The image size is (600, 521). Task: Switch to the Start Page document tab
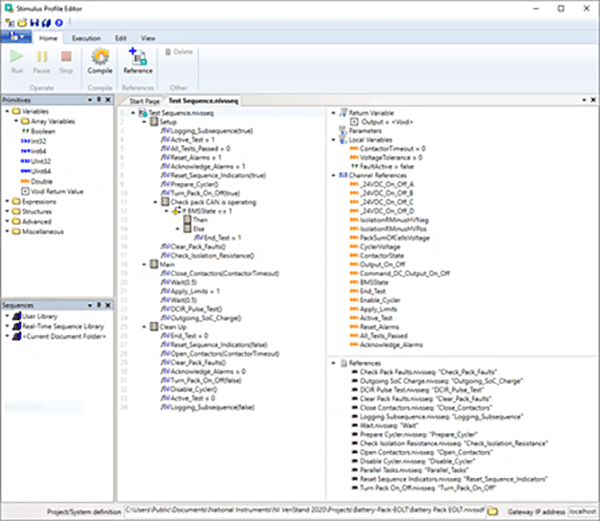(x=144, y=101)
